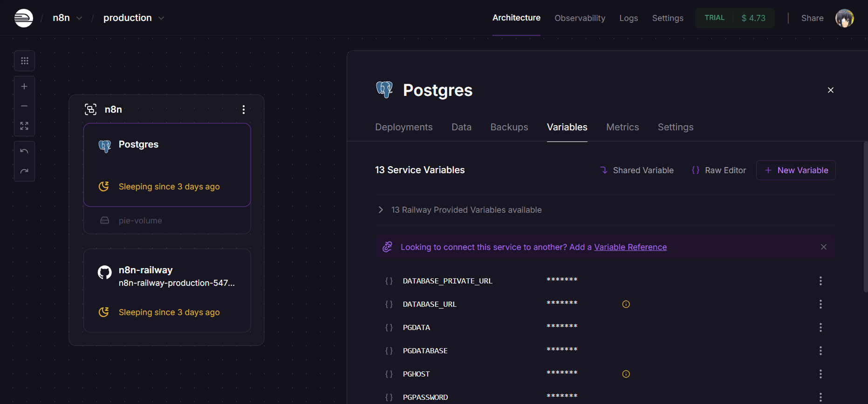Open the Deployments tab
The image size is (868, 404).
[x=403, y=127]
